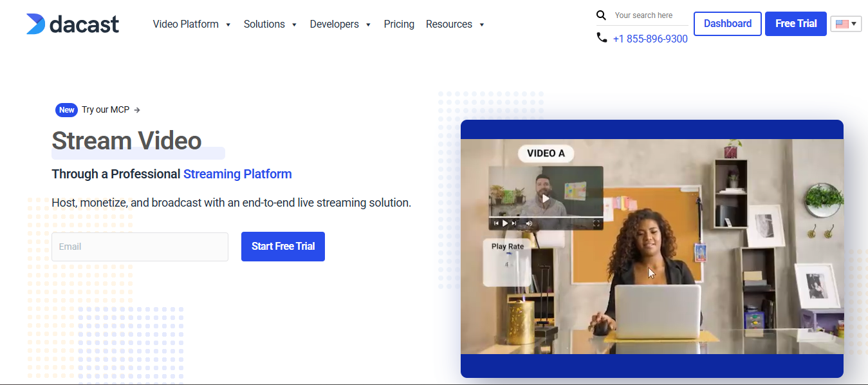Call the +1 855-896-9300 phone link

(650, 39)
